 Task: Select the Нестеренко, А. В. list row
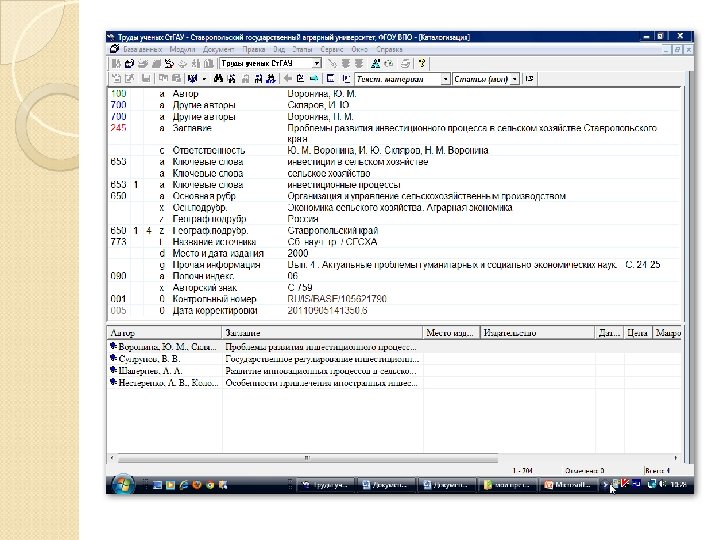394,382
